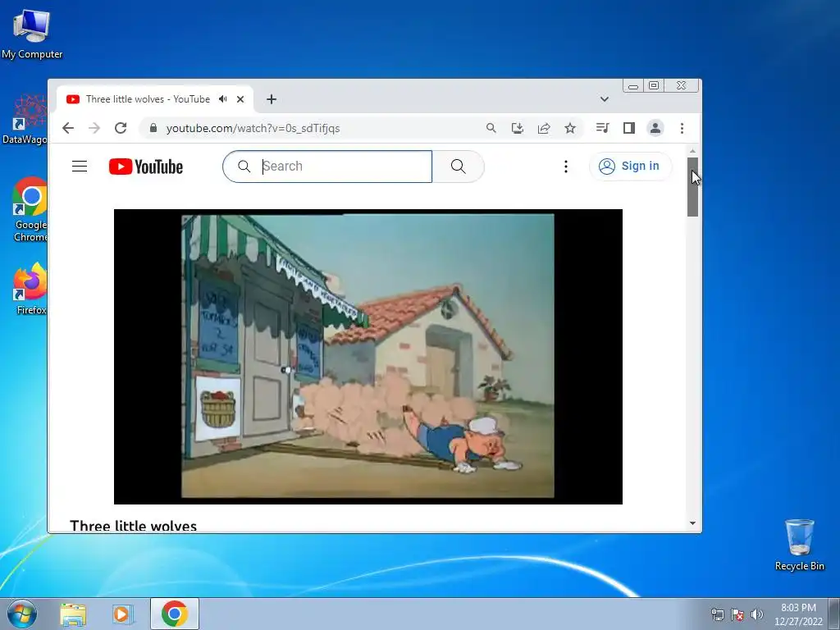Sign in to YouTube
This screenshot has width=840, height=630.
pyautogui.click(x=629, y=167)
